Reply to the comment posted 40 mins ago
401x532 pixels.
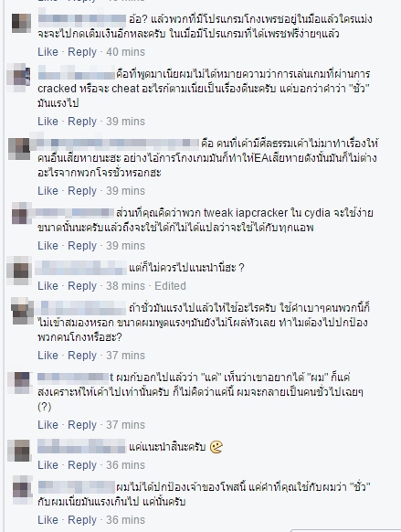(82, 52)
